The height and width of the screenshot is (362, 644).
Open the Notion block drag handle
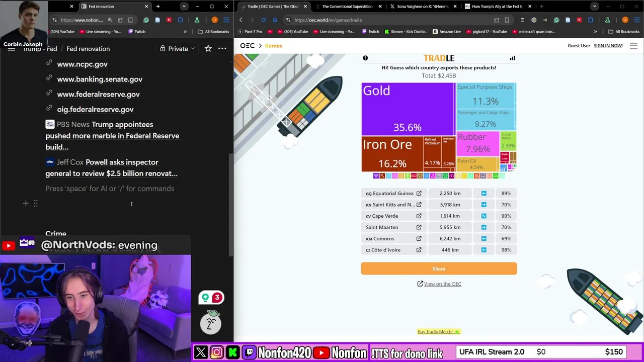35,204
